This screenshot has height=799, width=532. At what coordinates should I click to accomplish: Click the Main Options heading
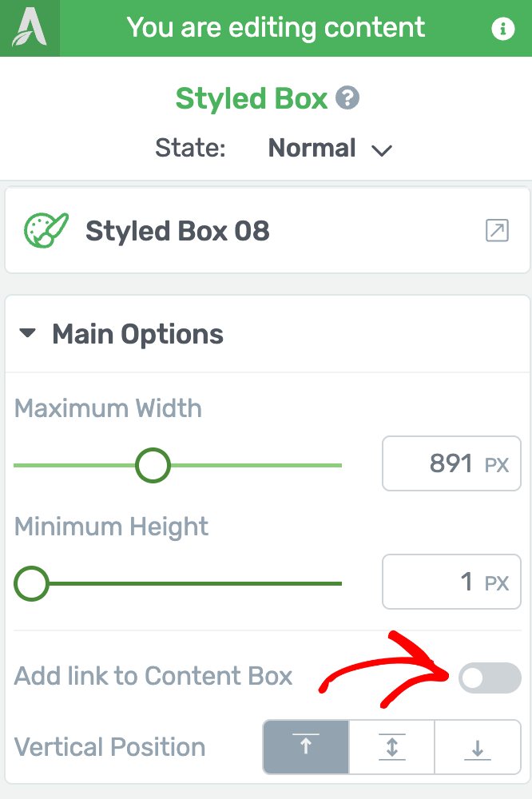[x=137, y=334]
